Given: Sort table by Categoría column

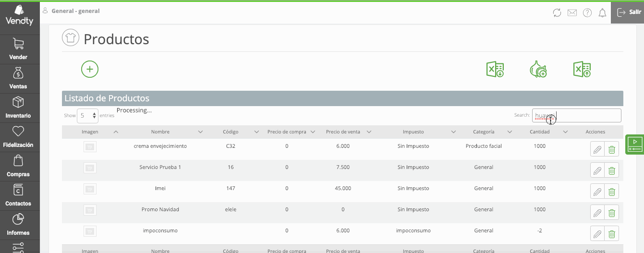Looking at the screenshot, I should pyautogui.click(x=484, y=132).
